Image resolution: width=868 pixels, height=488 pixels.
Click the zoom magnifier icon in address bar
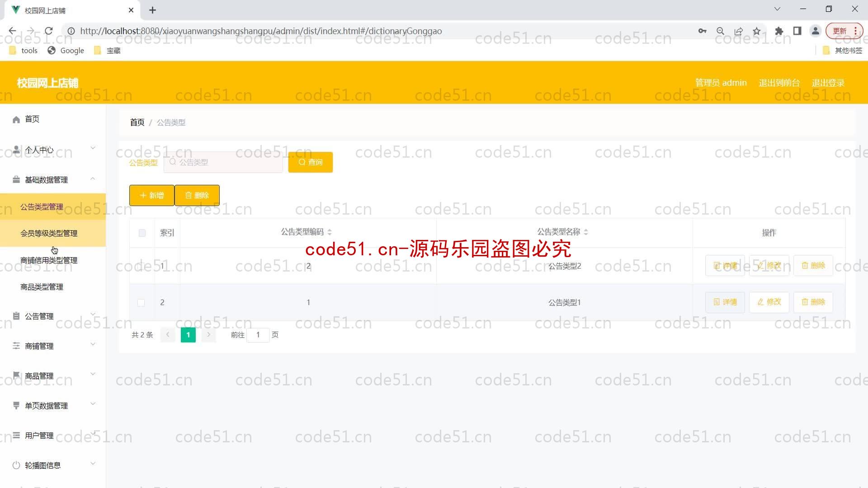(720, 31)
